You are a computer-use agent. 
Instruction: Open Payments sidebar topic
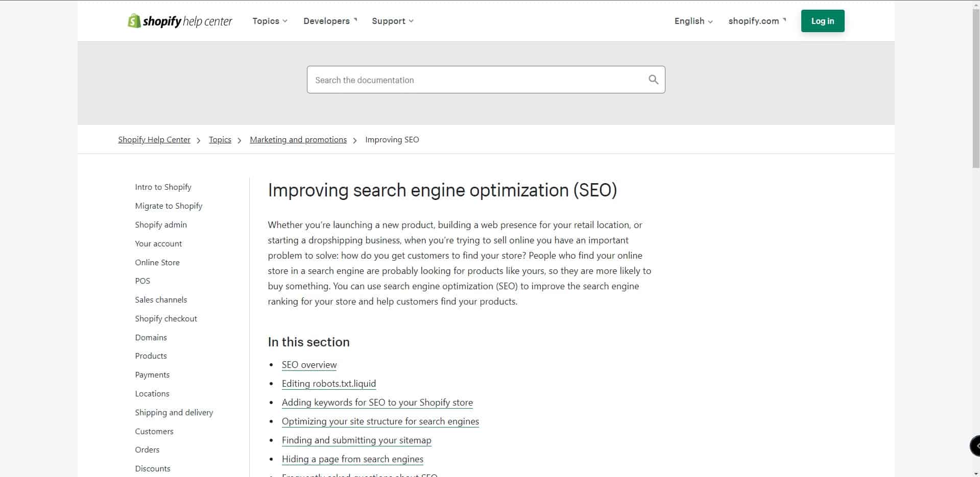click(152, 375)
